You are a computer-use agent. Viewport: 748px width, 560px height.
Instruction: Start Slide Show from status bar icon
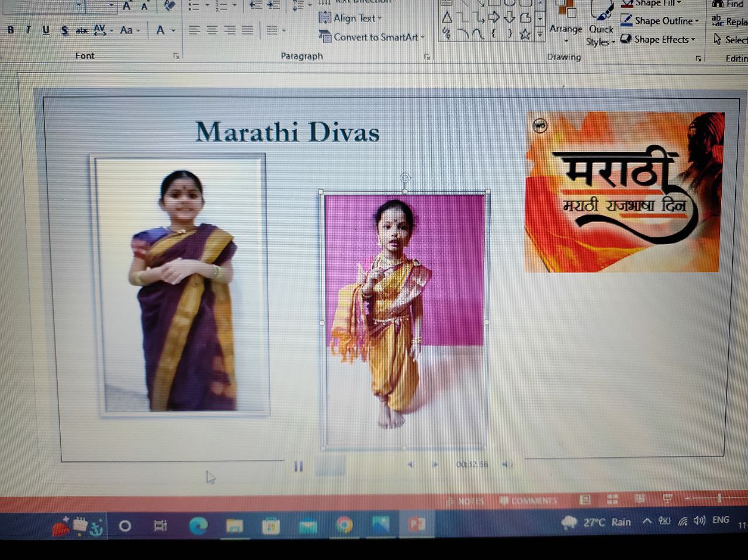click(667, 499)
